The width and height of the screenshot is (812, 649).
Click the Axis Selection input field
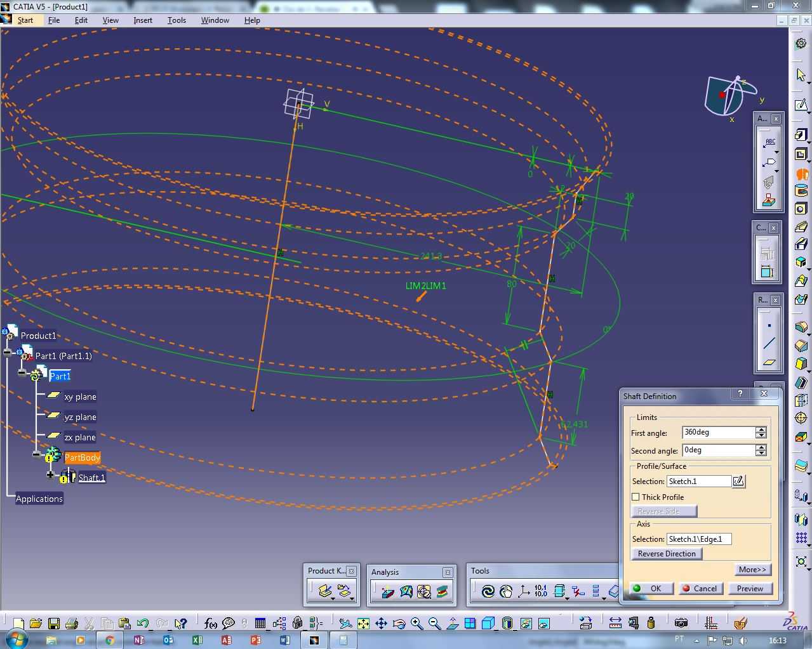[699, 539]
